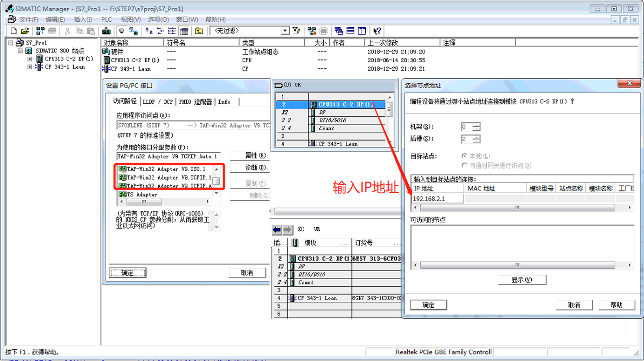
Task: Click the Cut scissors icon
Action: pos(67,31)
